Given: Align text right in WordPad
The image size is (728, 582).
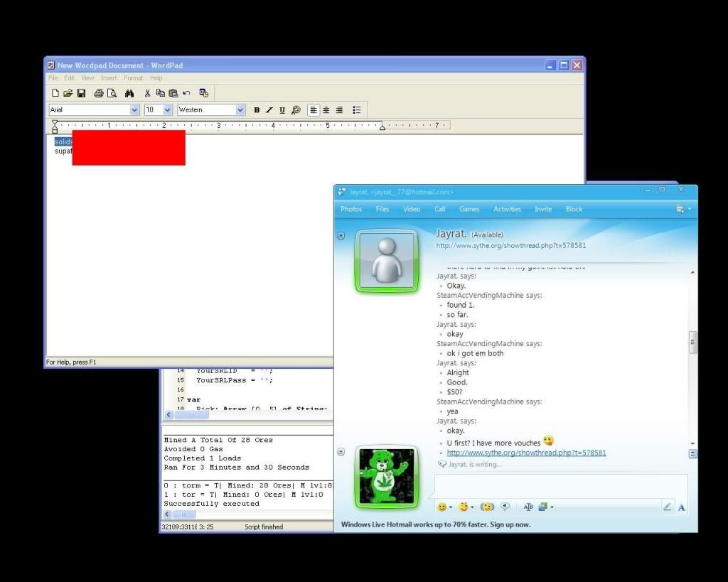Looking at the screenshot, I should [339, 110].
